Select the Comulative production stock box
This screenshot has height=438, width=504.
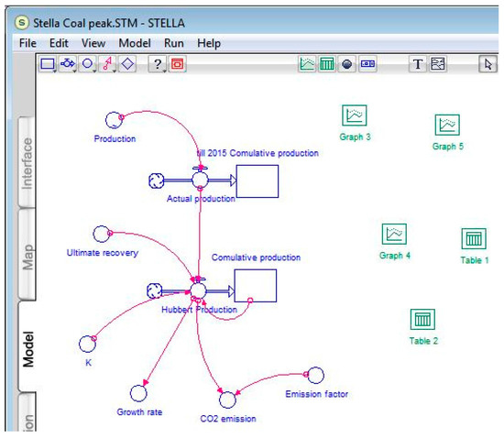click(256, 286)
